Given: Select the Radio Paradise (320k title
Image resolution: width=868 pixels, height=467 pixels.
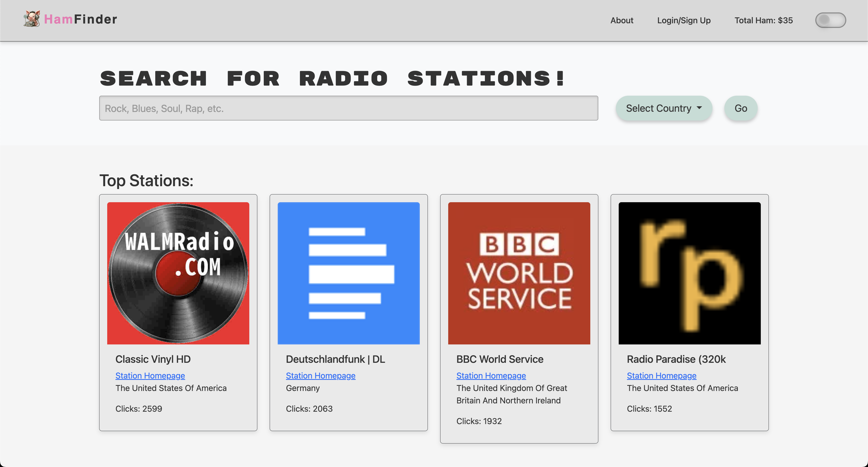Looking at the screenshot, I should point(676,359).
